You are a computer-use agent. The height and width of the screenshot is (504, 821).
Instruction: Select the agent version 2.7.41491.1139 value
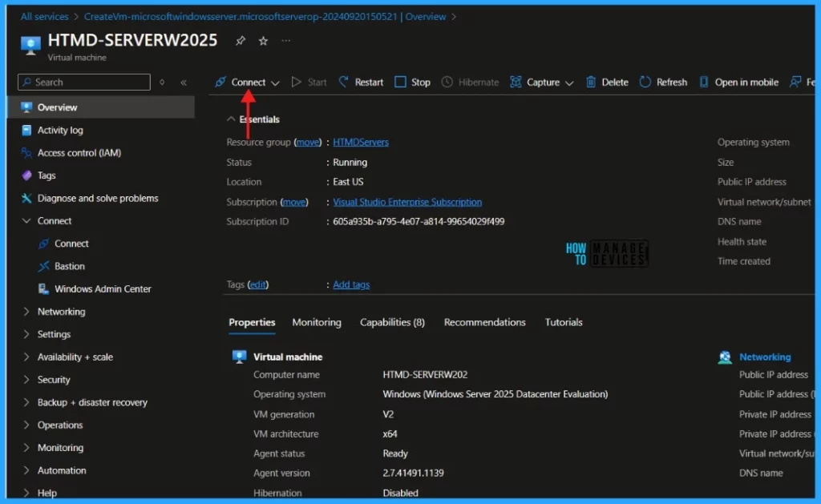coord(413,473)
